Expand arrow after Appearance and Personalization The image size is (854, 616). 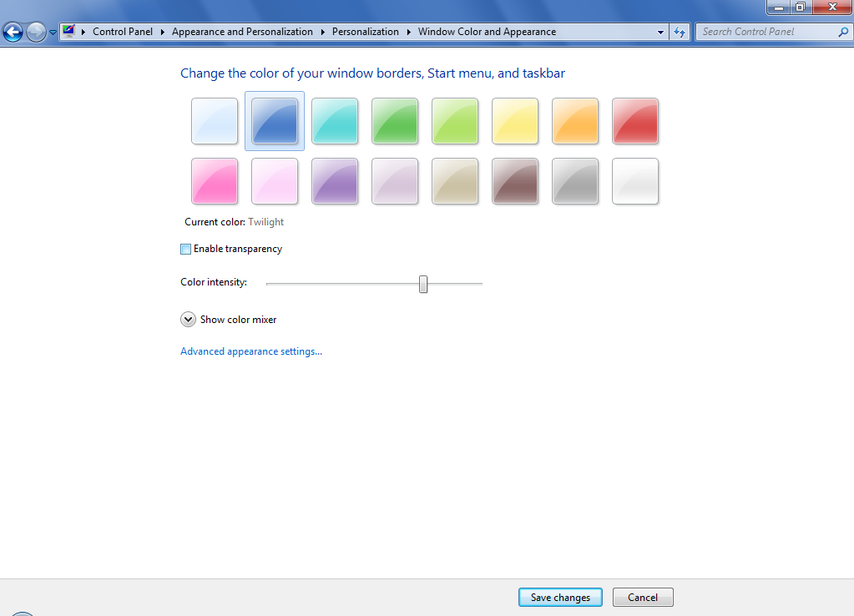[322, 32]
